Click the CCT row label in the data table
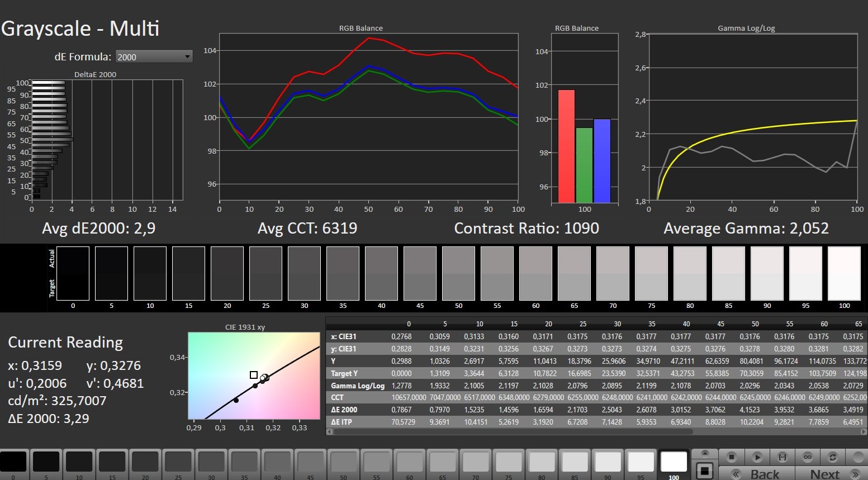The height and width of the screenshot is (480, 868). click(x=338, y=397)
